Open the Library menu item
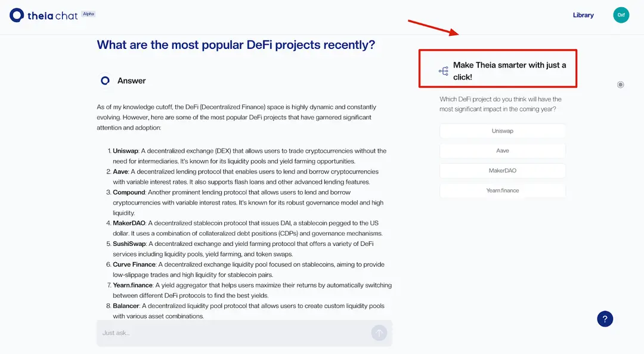The height and width of the screenshot is (354, 644). pyautogui.click(x=583, y=15)
